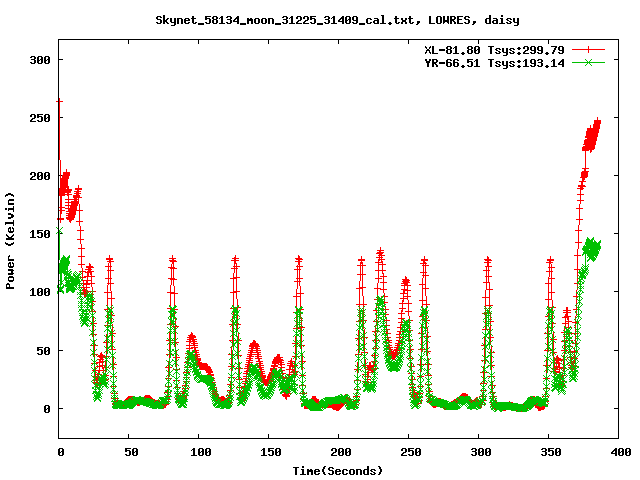Click the x-axis tick label '100'

[201, 452]
